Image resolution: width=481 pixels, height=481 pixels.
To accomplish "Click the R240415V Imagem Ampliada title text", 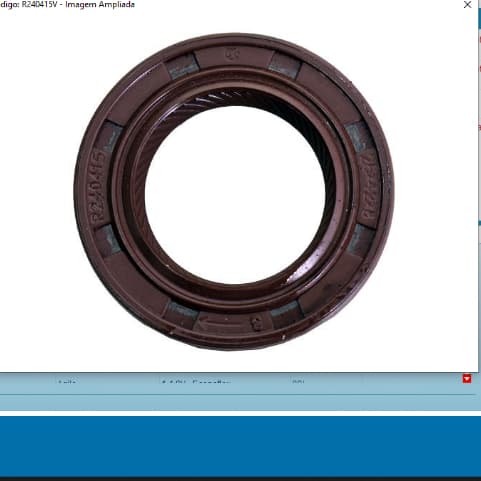I will (67, 5).
